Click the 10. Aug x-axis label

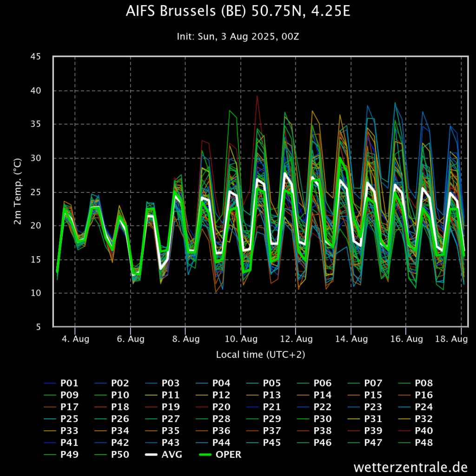click(x=241, y=339)
